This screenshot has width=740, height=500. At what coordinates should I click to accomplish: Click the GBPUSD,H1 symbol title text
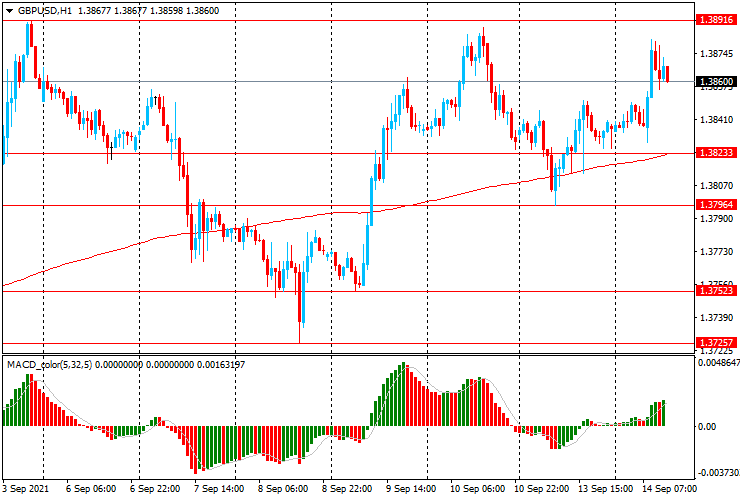coord(45,11)
